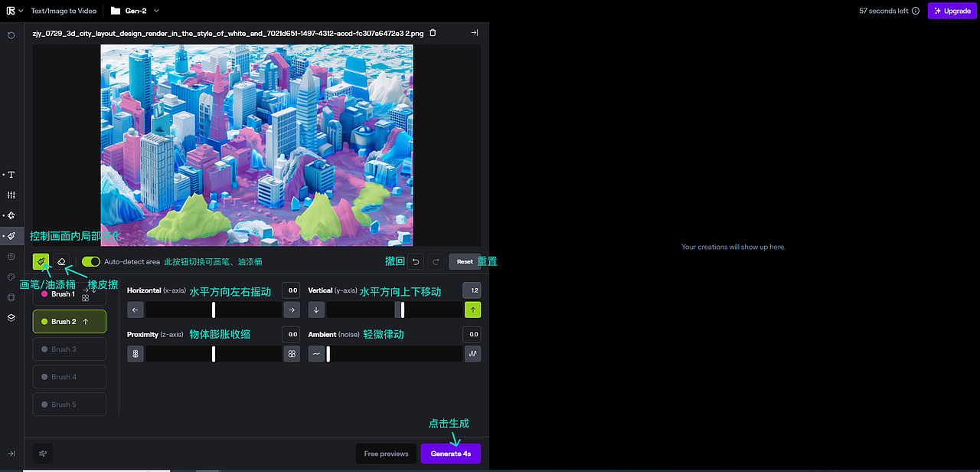The image size is (980, 472).
Task: Adjust the Vertical y-axis slider
Action: 394,310
